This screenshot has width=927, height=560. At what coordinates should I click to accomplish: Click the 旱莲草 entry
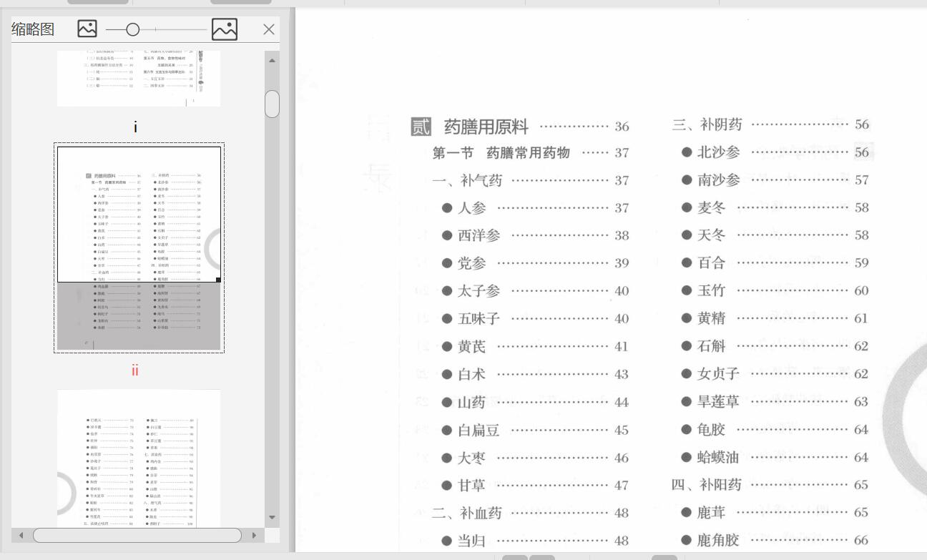(x=775, y=401)
